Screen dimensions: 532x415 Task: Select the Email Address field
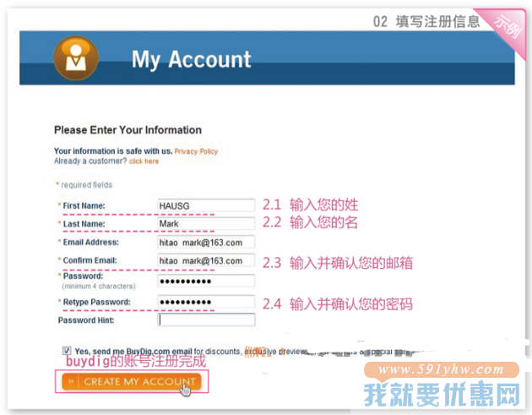coord(206,242)
